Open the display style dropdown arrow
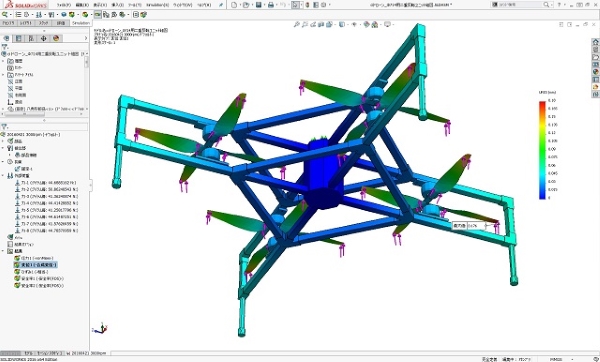600x362 pixels. pos(347,24)
